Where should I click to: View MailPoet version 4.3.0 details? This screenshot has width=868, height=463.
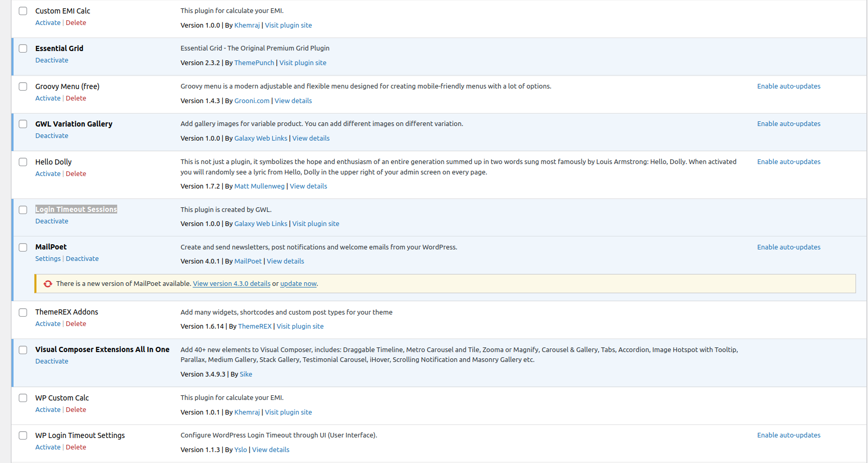pos(232,284)
